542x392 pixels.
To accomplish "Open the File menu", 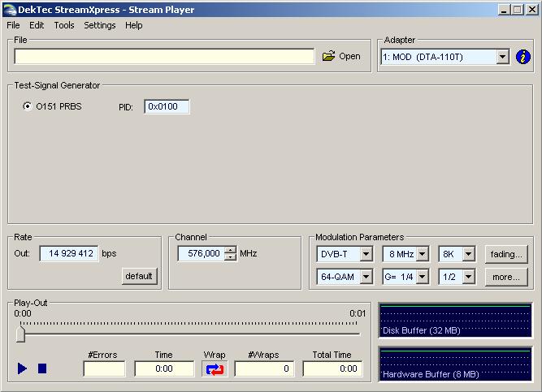I will [13, 25].
